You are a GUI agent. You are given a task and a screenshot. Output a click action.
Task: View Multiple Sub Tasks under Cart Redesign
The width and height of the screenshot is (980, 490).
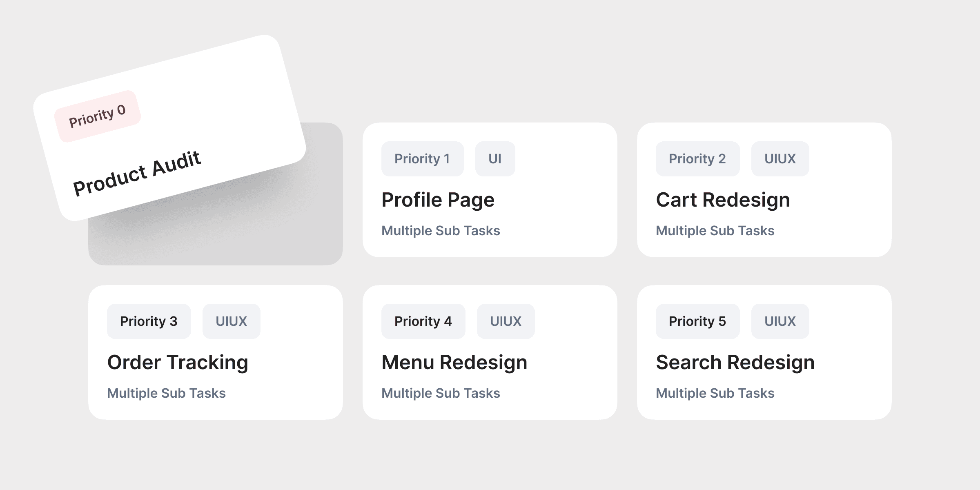[715, 231]
